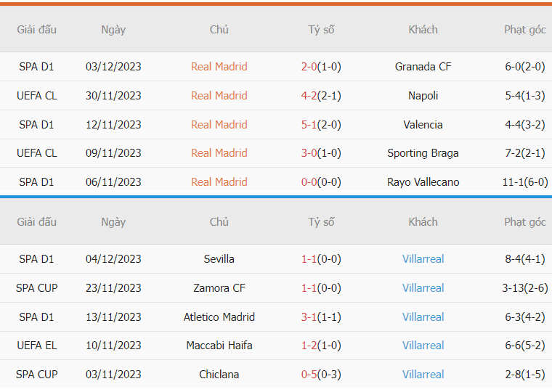Select Villarreal in the Zamora CF row

click(423, 288)
